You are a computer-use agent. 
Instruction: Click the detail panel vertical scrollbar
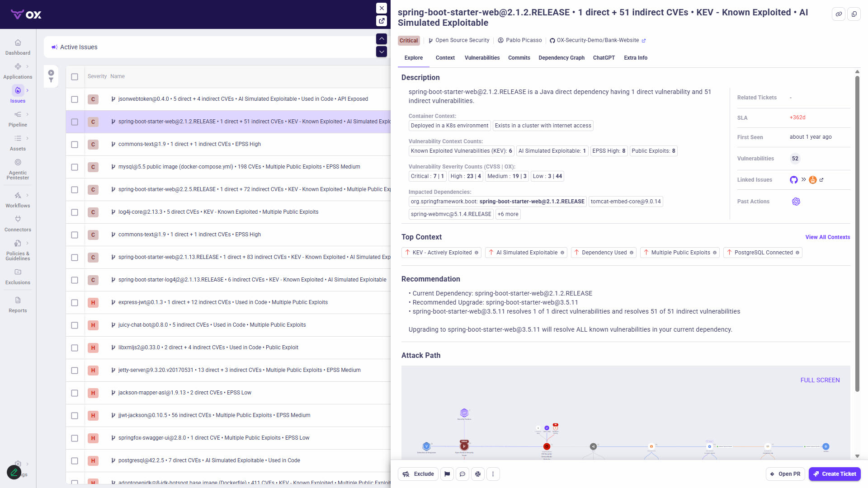(857, 234)
